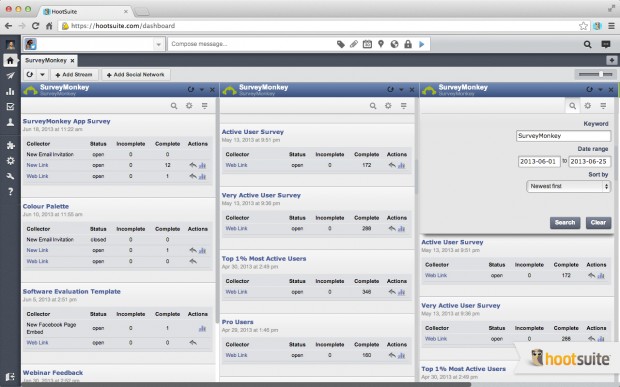Image resolution: width=620 pixels, height=387 pixels.
Task: Click the Clear button in filter panel
Action: tap(598, 223)
